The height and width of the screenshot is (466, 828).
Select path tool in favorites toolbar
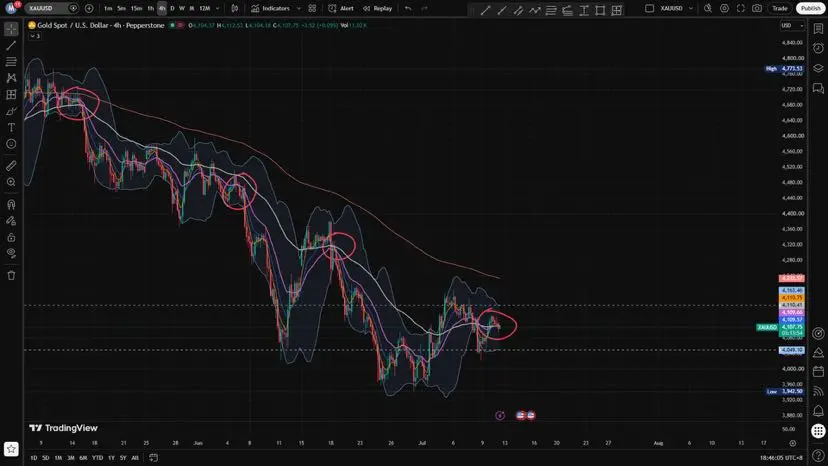pos(534,10)
